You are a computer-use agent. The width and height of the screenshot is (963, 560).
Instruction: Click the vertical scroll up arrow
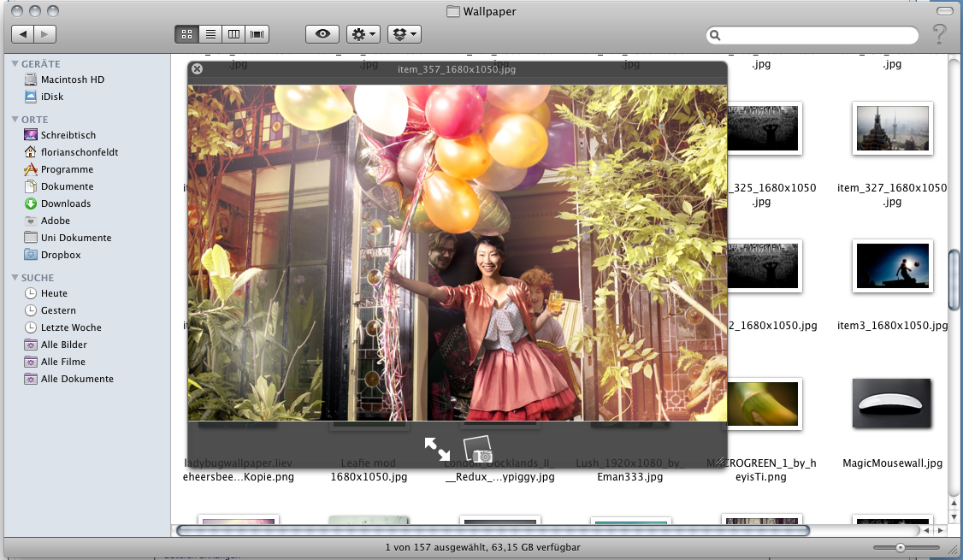[954, 503]
